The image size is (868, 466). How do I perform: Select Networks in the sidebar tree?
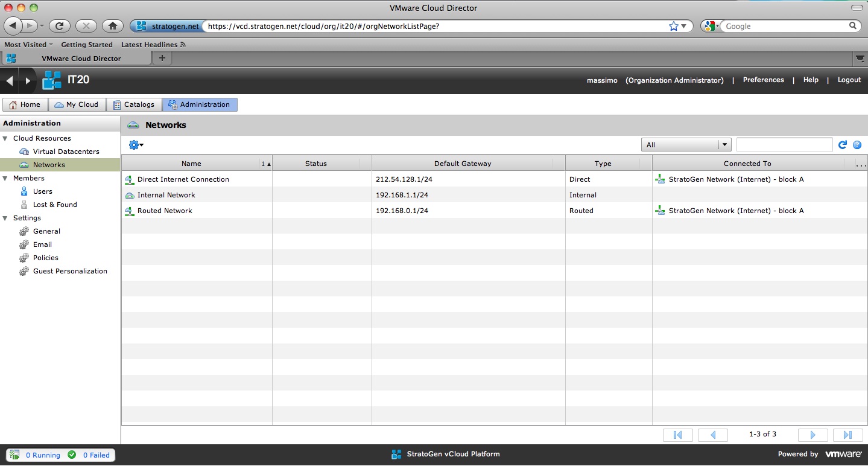(x=49, y=165)
